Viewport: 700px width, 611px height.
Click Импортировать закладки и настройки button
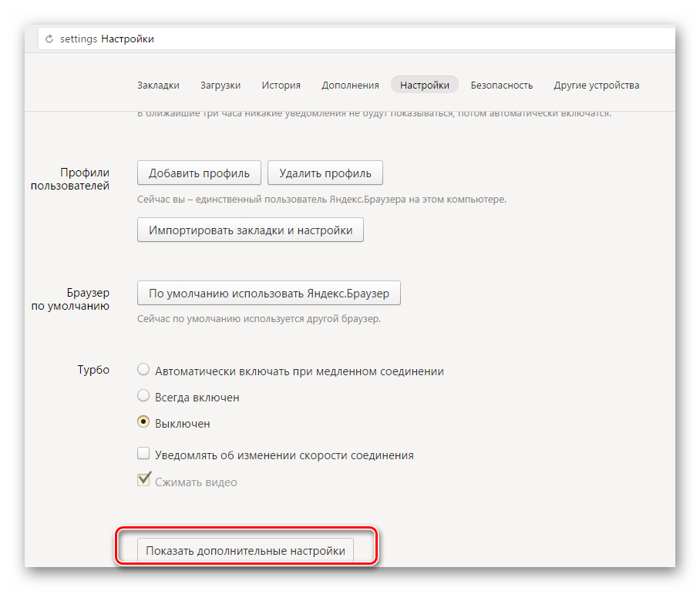point(251,230)
